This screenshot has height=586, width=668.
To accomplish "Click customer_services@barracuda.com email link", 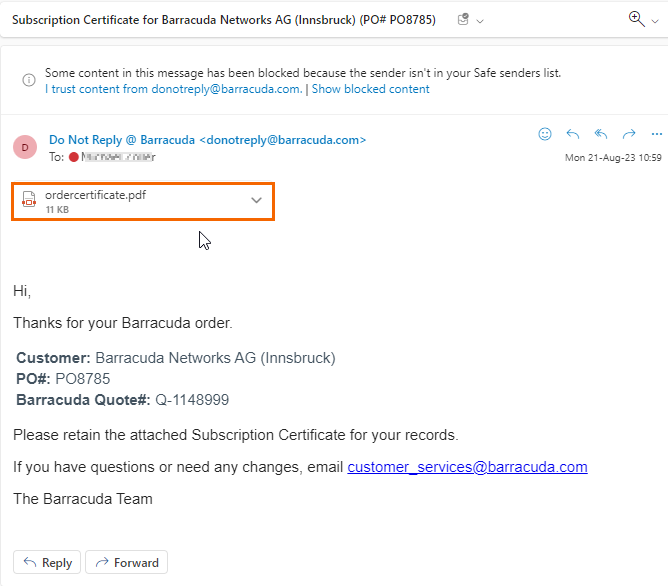I will (467, 467).
